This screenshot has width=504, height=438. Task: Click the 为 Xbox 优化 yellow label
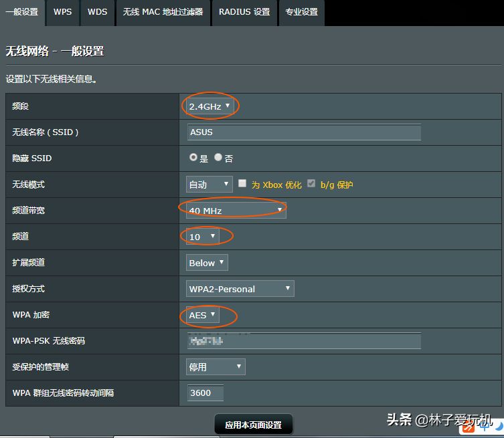276,185
